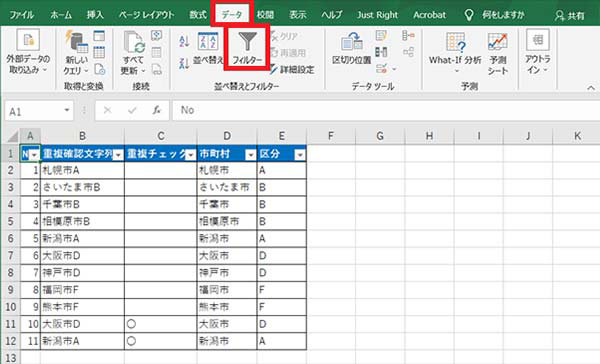Switch to the 数式 tab
The height and width of the screenshot is (364, 600).
(x=198, y=15)
